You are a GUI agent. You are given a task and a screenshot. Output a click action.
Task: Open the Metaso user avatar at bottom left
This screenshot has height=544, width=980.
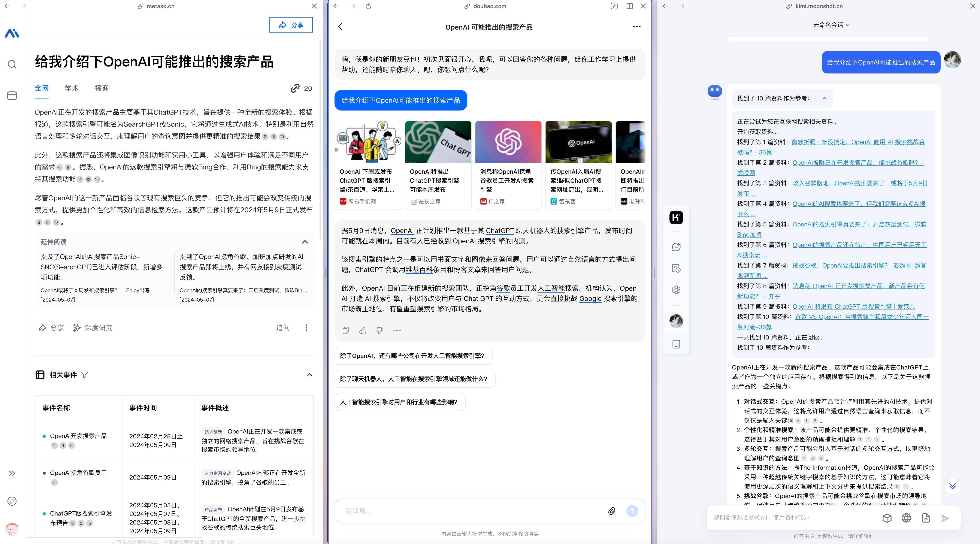click(x=12, y=529)
